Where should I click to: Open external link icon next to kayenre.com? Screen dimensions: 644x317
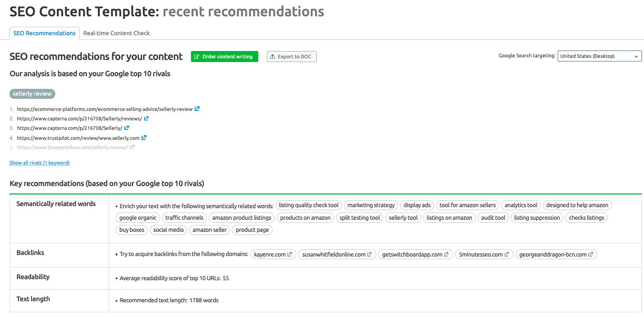290,254
